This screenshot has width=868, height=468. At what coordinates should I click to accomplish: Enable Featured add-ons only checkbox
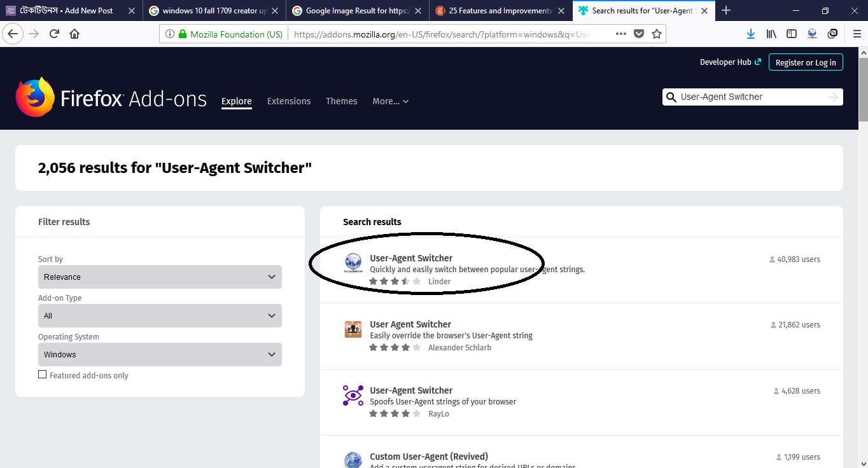(x=43, y=375)
